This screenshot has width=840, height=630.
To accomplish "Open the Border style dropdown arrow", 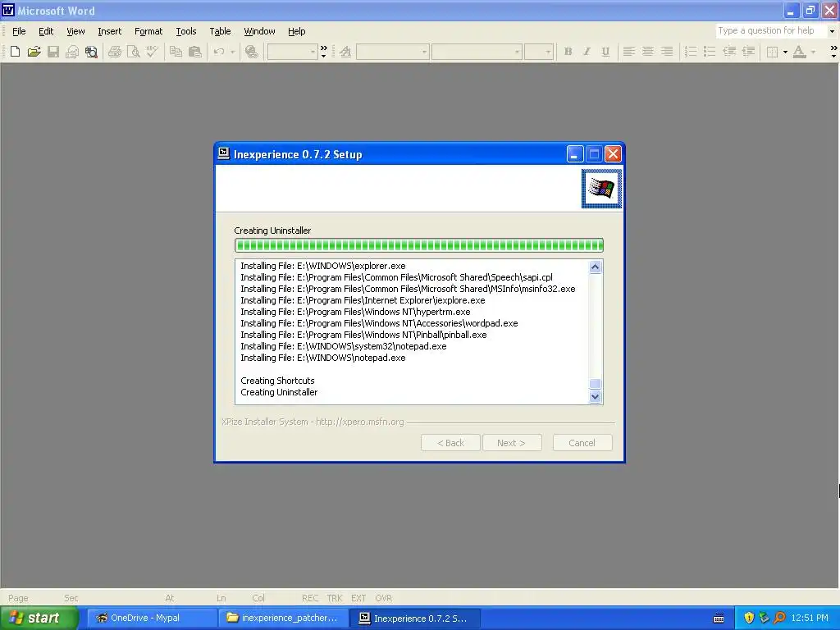I will click(785, 52).
